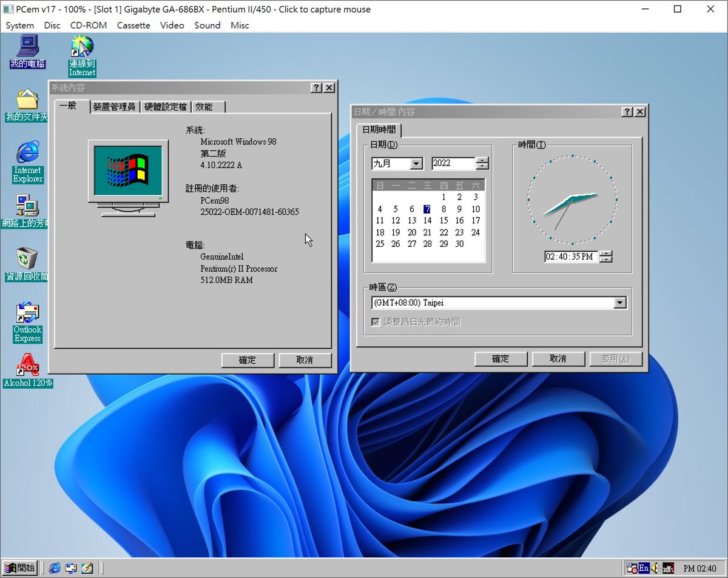Launch Alcohol 120% from the desktop
728x578 pixels.
tap(28, 371)
